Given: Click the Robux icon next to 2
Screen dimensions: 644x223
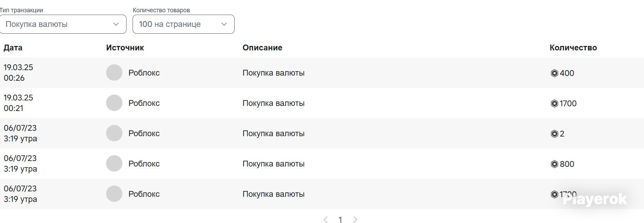Looking at the screenshot, I should point(554,134).
